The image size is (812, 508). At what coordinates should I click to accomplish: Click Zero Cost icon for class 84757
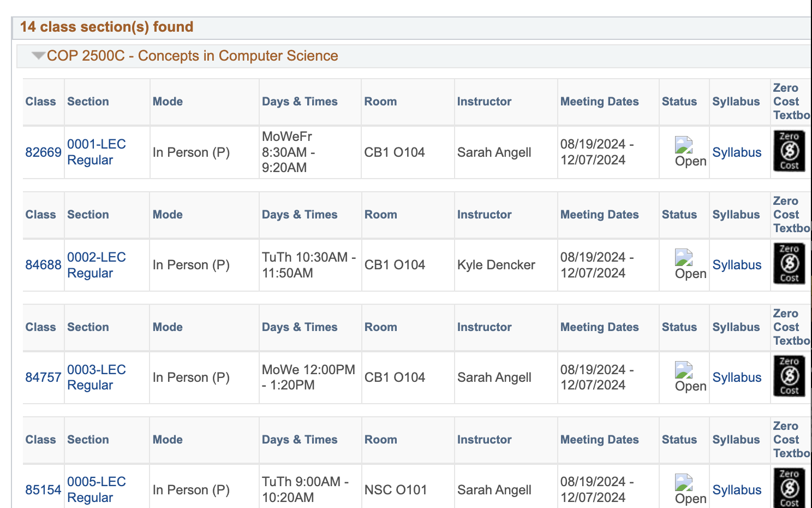[789, 376]
